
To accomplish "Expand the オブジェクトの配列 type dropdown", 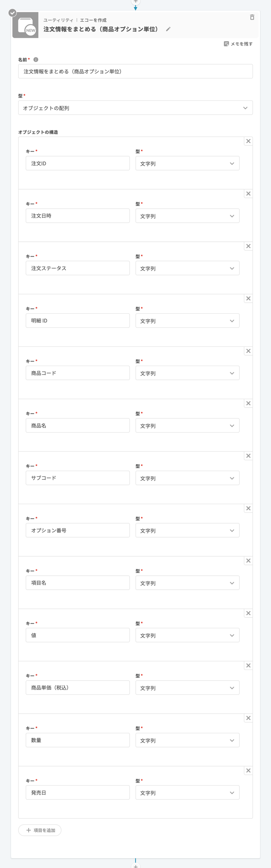I will [135, 108].
